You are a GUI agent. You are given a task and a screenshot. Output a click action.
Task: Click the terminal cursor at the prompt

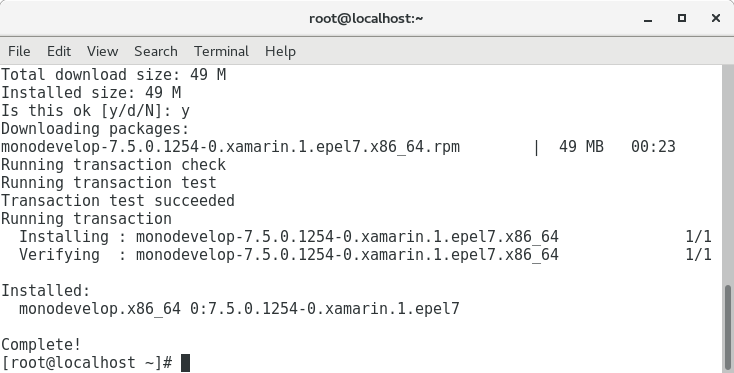click(x=185, y=363)
